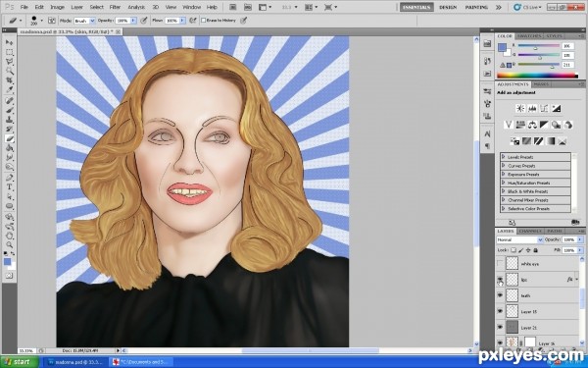Switch to the Design workspace
The width and height of the screenshot is (588, 368).
tap(448, 7)
